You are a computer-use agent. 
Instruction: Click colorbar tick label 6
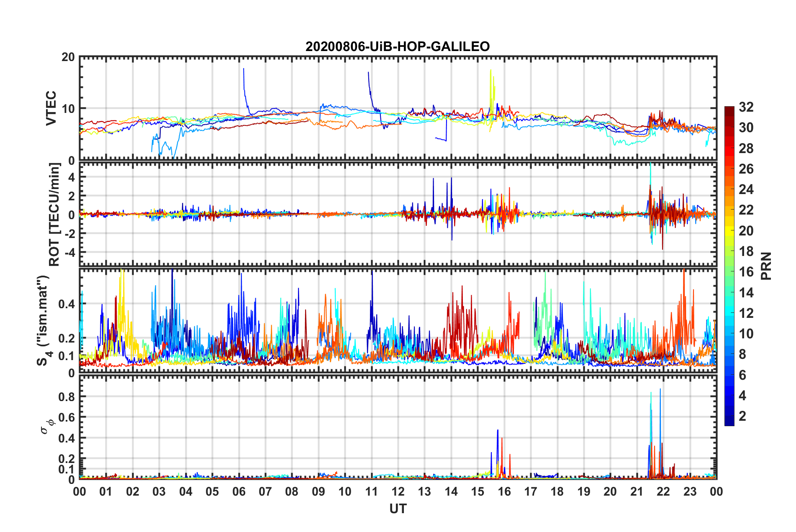click(x=742, y=375)
